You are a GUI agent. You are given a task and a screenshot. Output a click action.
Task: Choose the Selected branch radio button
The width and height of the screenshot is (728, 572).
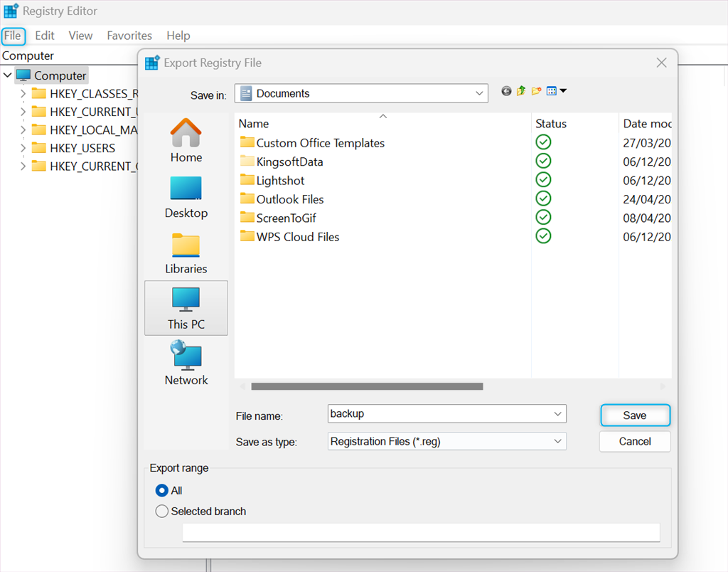(x=161, y=511)
